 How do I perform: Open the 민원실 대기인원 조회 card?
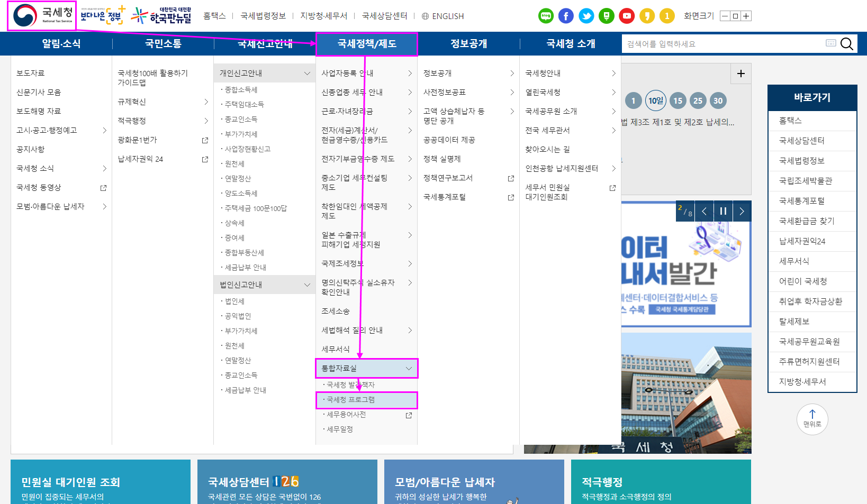tap(101, 482)
